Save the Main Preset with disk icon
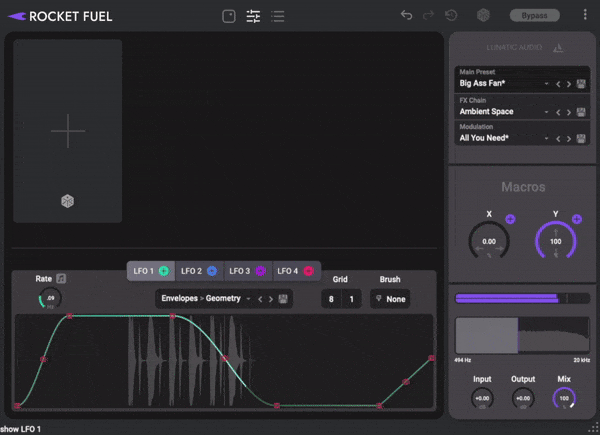This screenshot has width=600, height=435. [x=583, y=84]
